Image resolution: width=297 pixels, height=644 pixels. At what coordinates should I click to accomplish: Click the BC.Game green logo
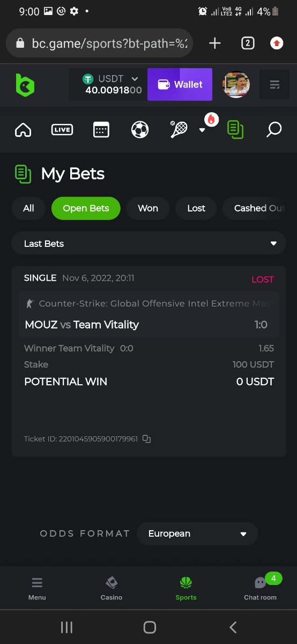click(25, 85)
